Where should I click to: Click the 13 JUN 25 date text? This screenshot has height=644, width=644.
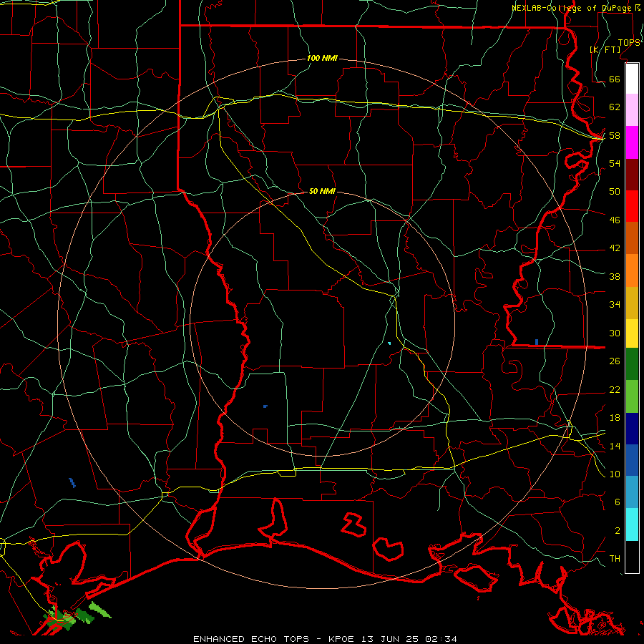tap(390, 639)
